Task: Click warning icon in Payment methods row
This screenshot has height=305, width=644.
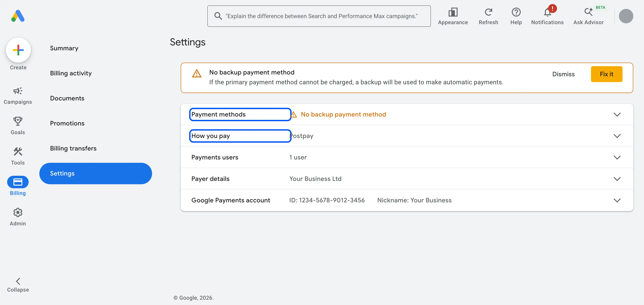Action: (x=294, y=114)
